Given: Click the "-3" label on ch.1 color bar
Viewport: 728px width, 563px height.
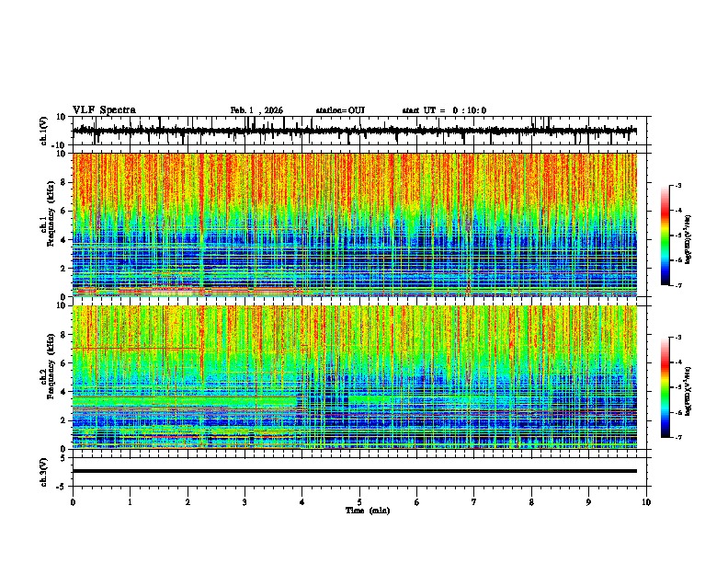Looking at the screenshot, I should 677,186.
